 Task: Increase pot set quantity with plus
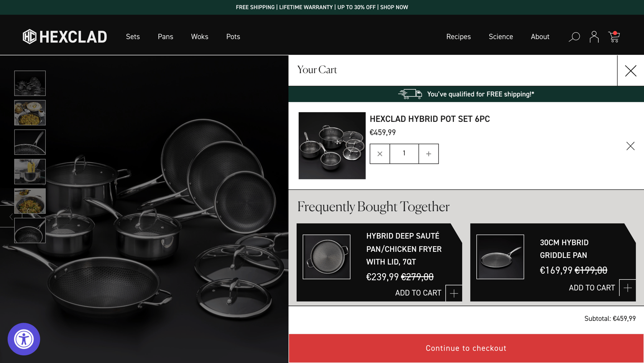pos(429,154)
